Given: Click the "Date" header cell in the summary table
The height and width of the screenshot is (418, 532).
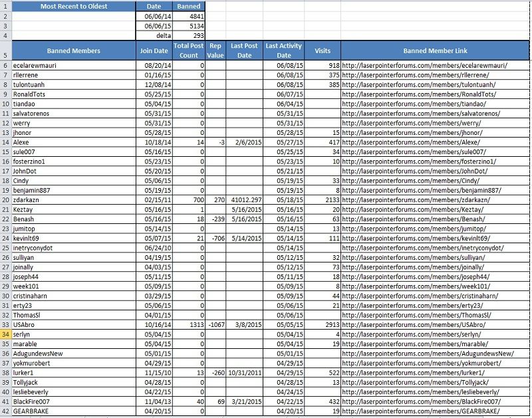Looking at the screenshot, I should (x=154, y=6).
